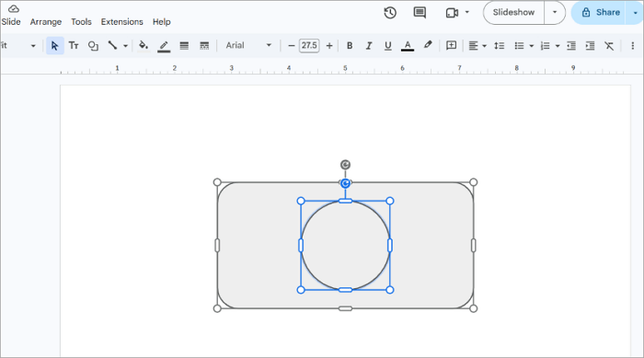Open more toolbar options (three dots)
644x358 pixels.
click(633, 46)
